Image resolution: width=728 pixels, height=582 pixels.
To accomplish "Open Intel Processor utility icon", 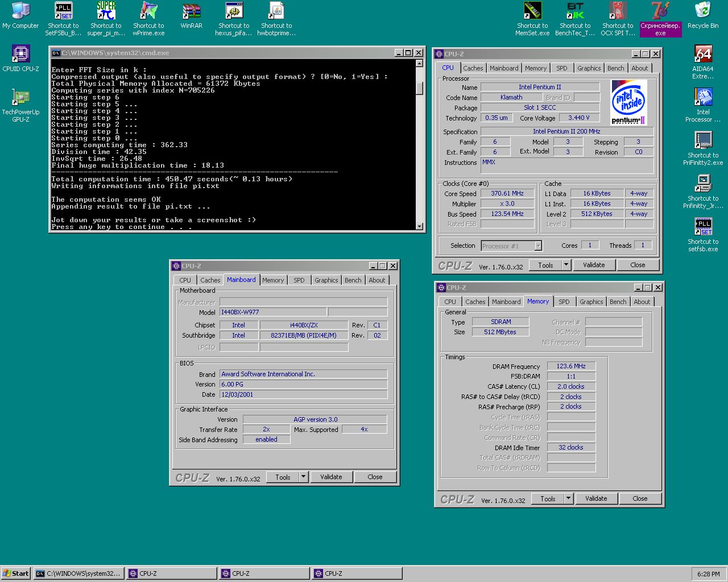I will (703, 105).
